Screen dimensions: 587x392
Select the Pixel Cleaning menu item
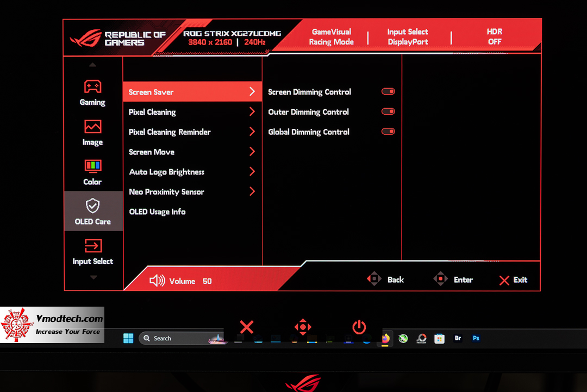pyautogui.click(x=192, y=112)
